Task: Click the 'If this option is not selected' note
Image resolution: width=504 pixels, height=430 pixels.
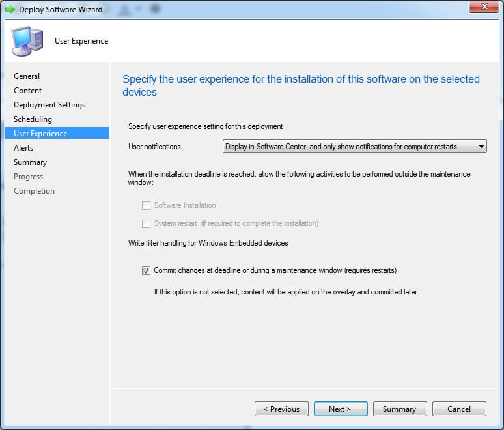Action: click(287, 292)
